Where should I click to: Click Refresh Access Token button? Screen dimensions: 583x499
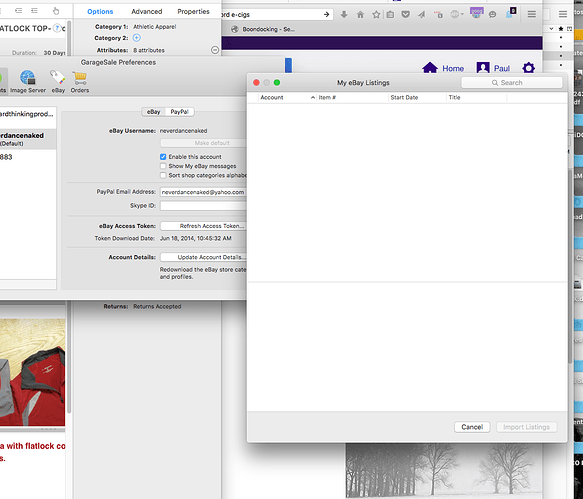coord(204,226)
